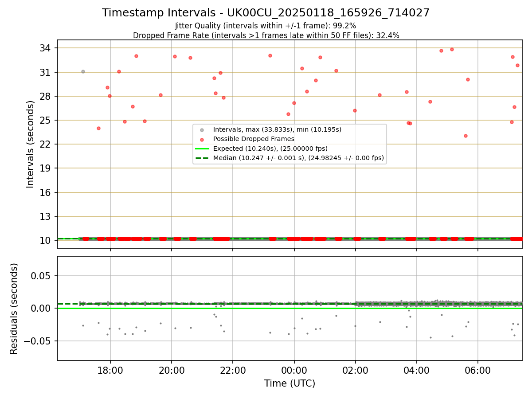Click the gray dot marker in the legend

[x=202, y=130]
